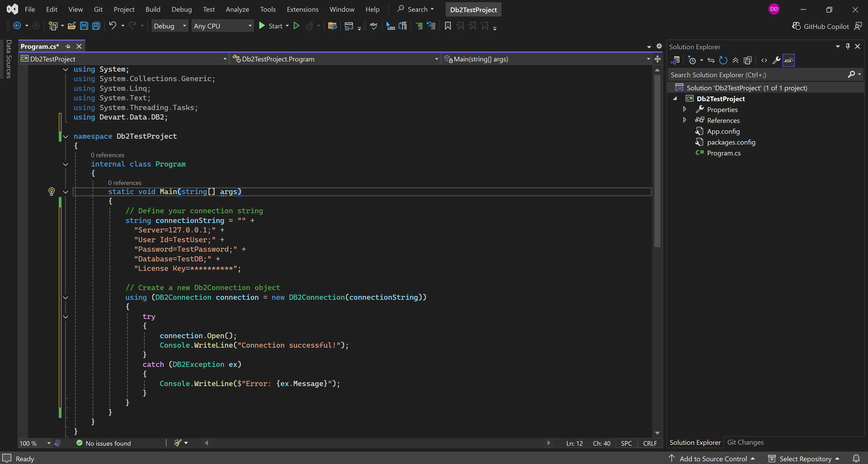
Task: Open the Build menu
Action: (153, 9)
